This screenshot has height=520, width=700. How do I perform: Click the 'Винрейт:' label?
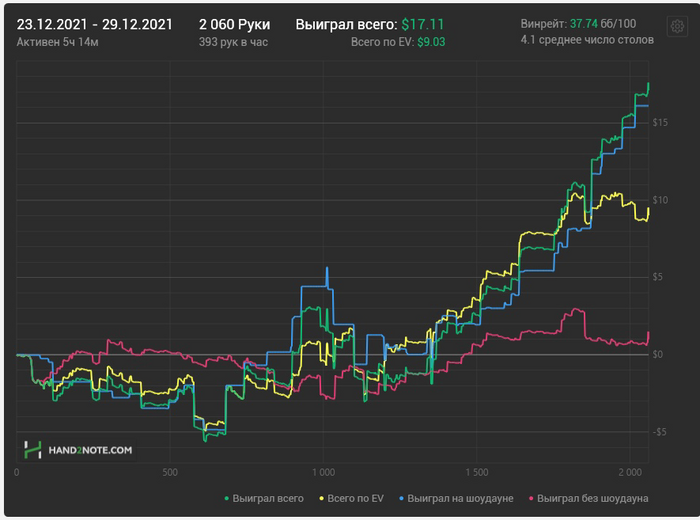click(543, 24)
